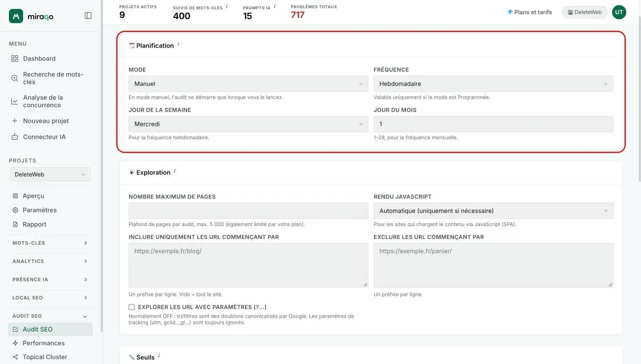The width and height of the screenshot is (641, 364).
Task: Open Dashboard via its grid icon
Action: click(x=15, y=59)
